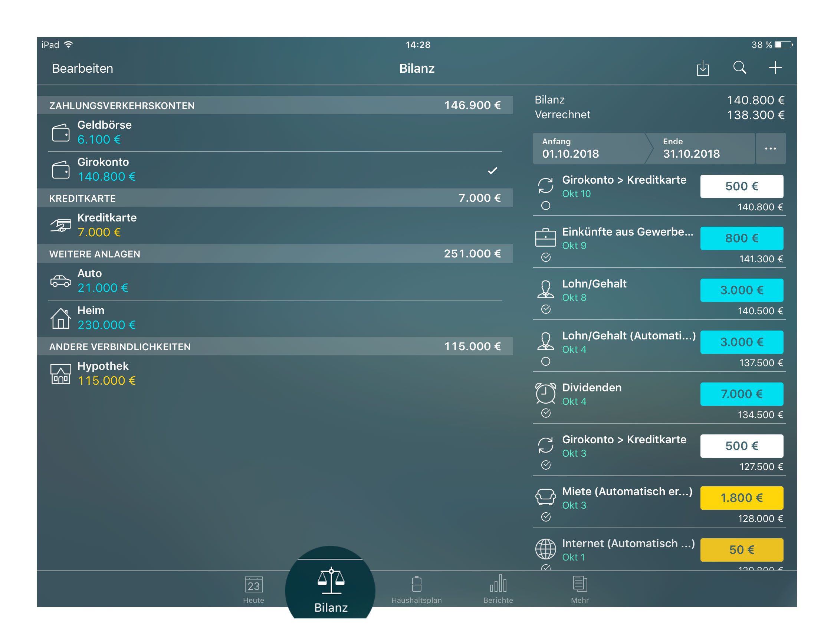Viewport: 834px width, 644px height.
Task: Collapse Zahlungsverkehrskonten group header
Action: (x=275, y=105)
